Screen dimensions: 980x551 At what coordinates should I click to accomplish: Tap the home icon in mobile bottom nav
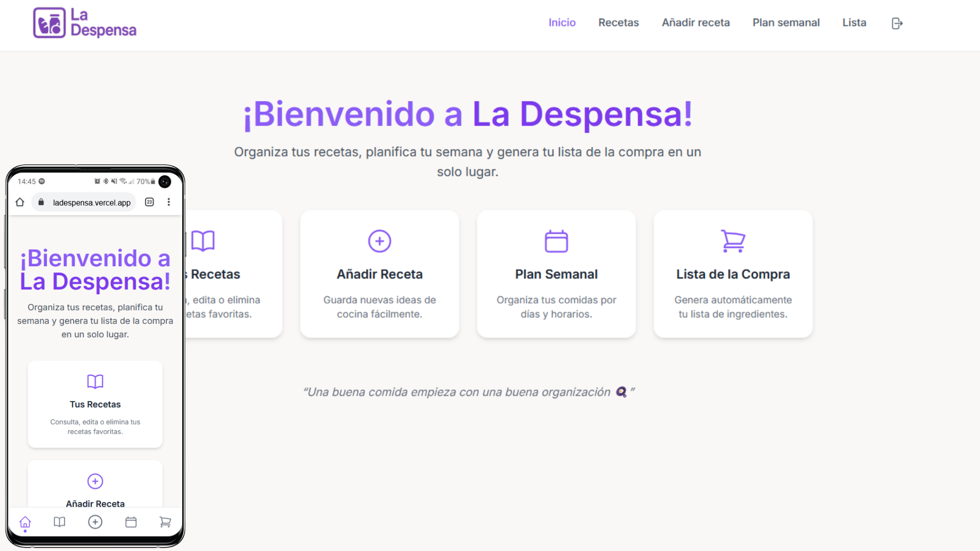tap(25, 522)
